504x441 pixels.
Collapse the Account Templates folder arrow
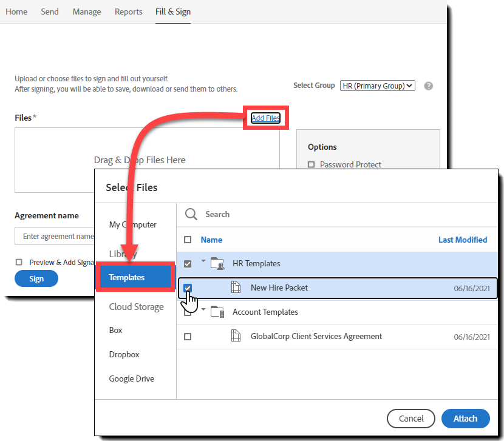tap(203, 309)
